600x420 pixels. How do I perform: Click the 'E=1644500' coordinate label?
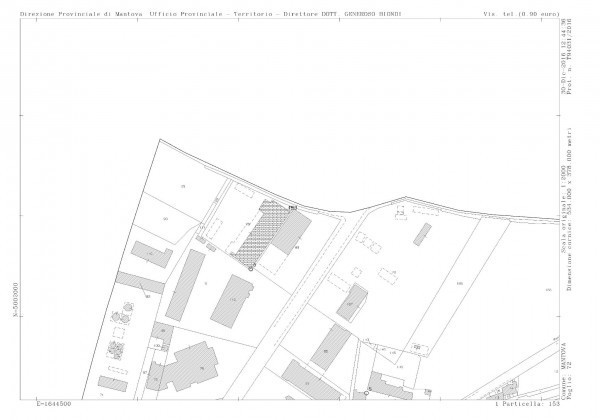[54, 404]
